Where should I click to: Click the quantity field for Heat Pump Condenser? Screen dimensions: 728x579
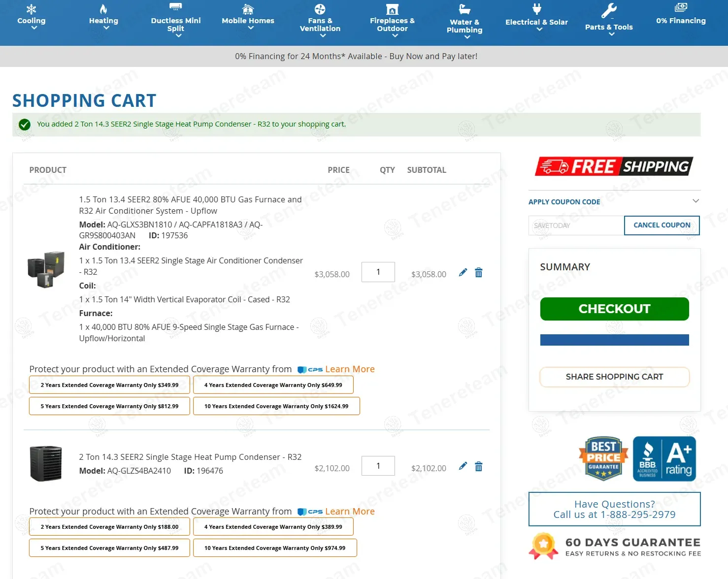tap(378, 466)
